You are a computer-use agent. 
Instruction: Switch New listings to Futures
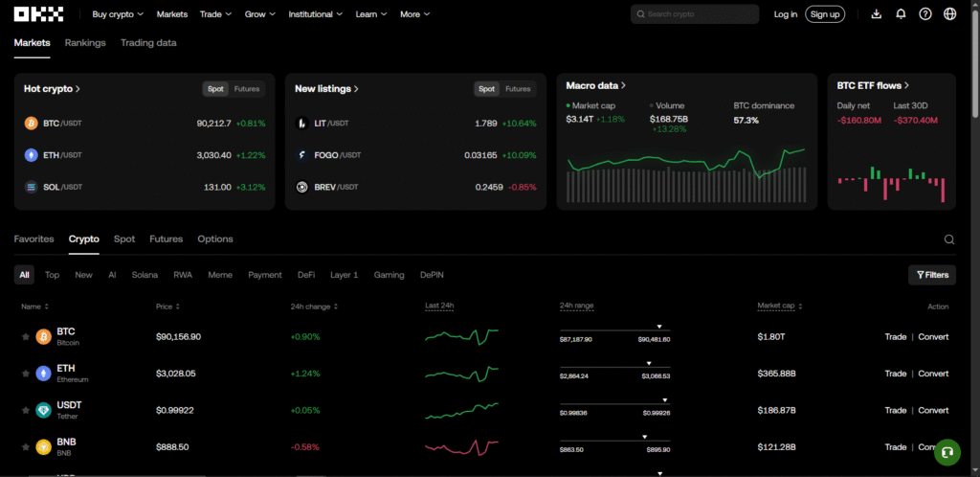pyautogui.click(x=518, y=89)
